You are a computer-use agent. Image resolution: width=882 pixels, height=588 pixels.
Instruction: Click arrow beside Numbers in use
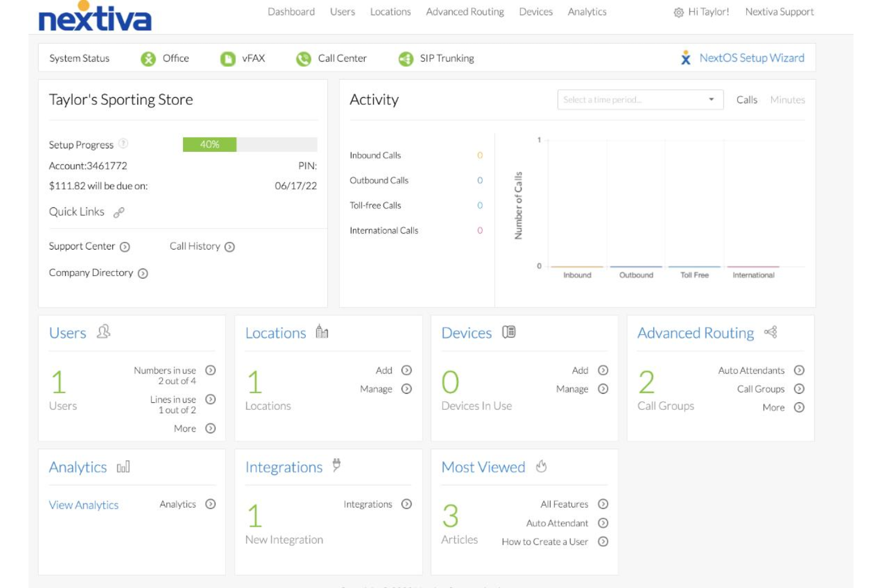click(x=210, y=370)
